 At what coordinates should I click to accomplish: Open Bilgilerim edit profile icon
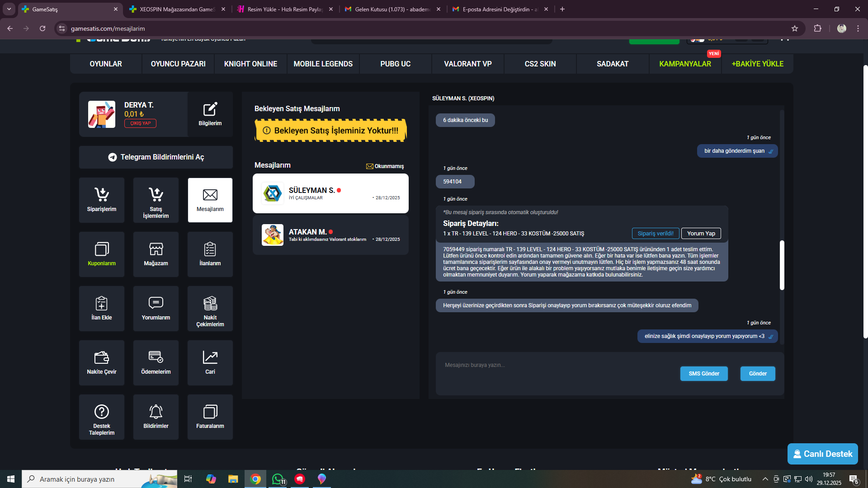tap(210, 114)
